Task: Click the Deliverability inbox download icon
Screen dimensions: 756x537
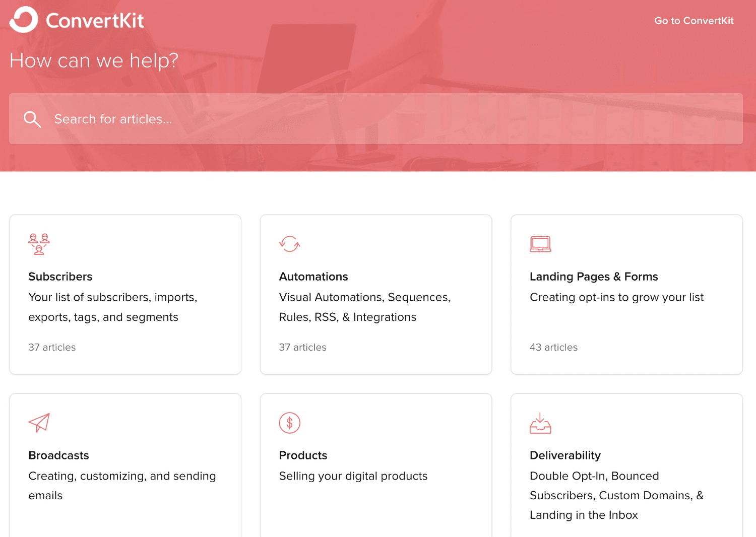Action: pos(540,423)
